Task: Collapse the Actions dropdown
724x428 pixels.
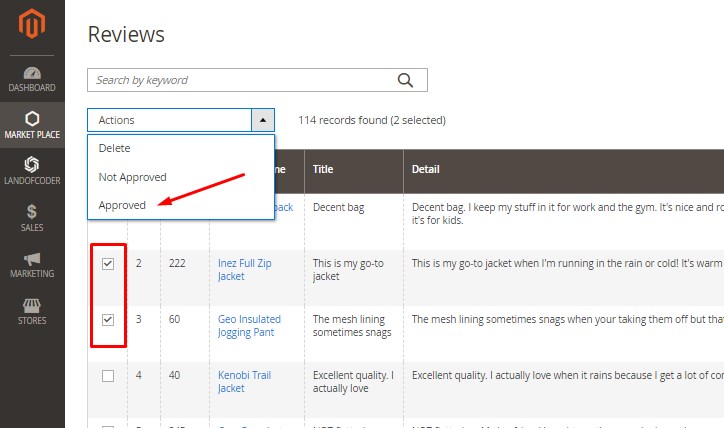Action: pyautogui.click(x=169, y=120)
